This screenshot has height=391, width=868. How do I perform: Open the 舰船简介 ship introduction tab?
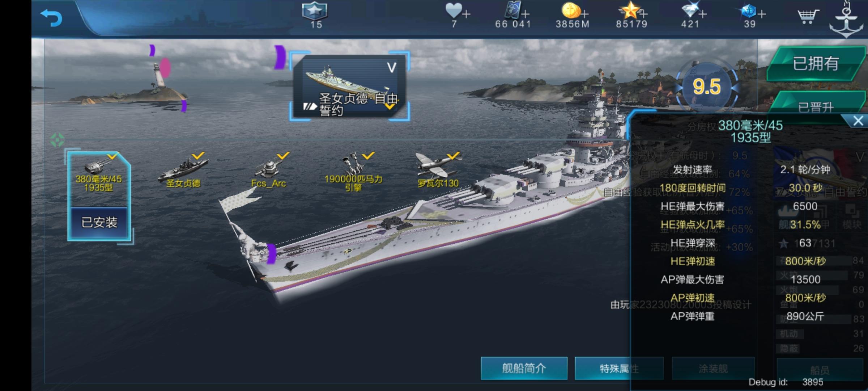(524, 368)
